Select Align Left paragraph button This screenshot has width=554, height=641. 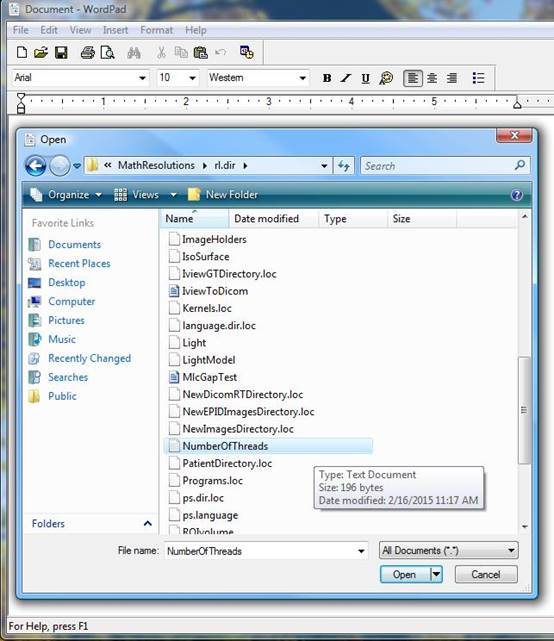click(x=413, y=78)
